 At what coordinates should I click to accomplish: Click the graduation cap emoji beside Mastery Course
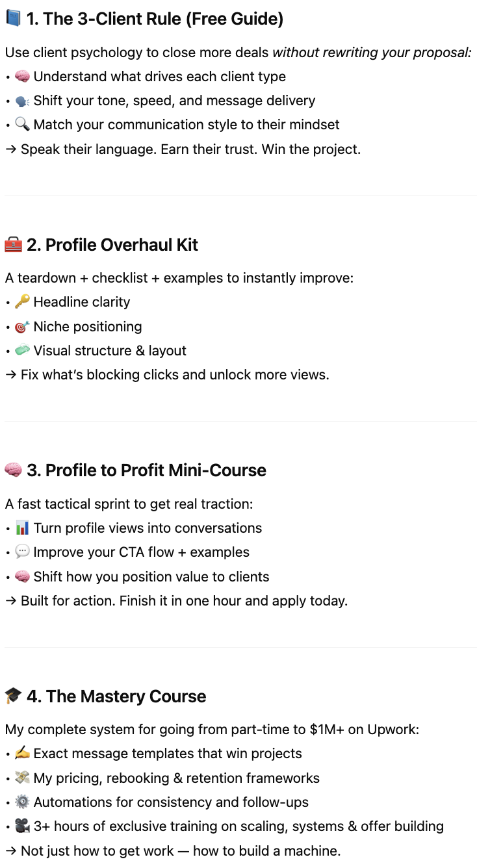click(x=13, y=696)
